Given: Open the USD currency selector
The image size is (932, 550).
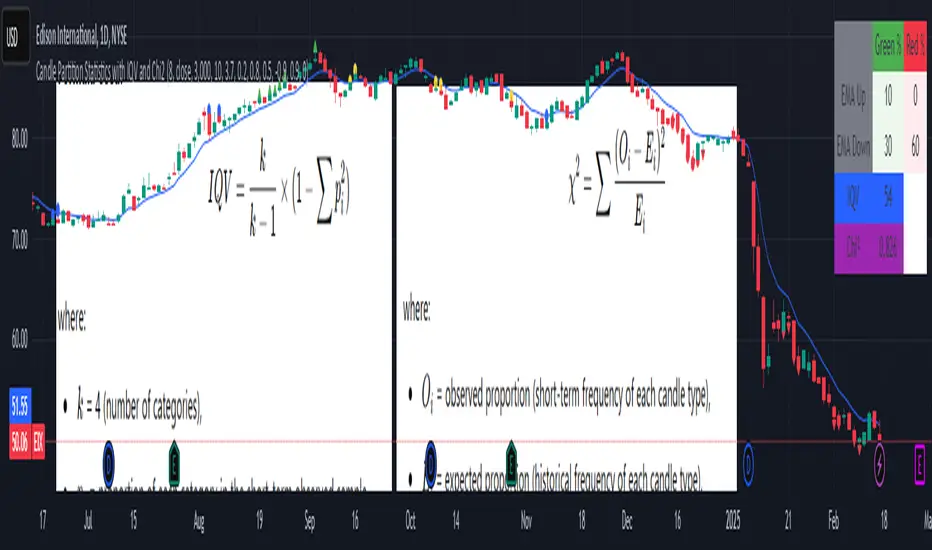Looking at the screenshot, I should tap(15, 37).
